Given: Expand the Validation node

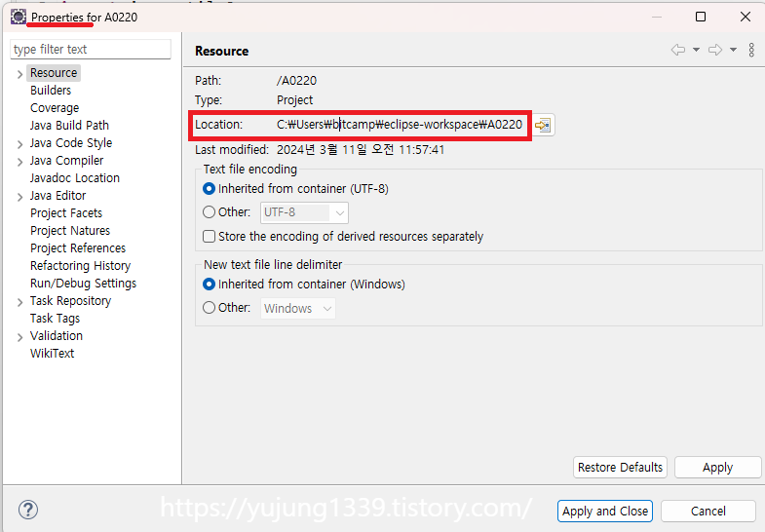Looking at the screenshot, I should click(x=20, y=337).
